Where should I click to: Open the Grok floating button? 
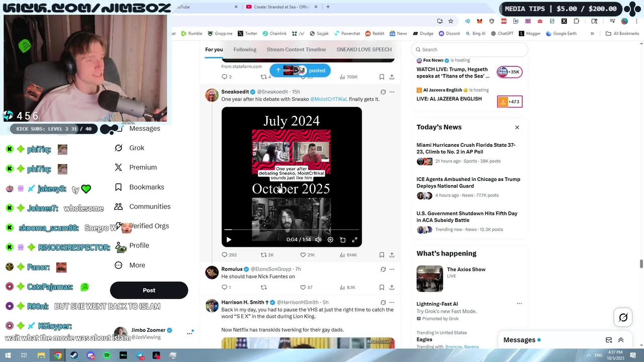coord(623,317)
